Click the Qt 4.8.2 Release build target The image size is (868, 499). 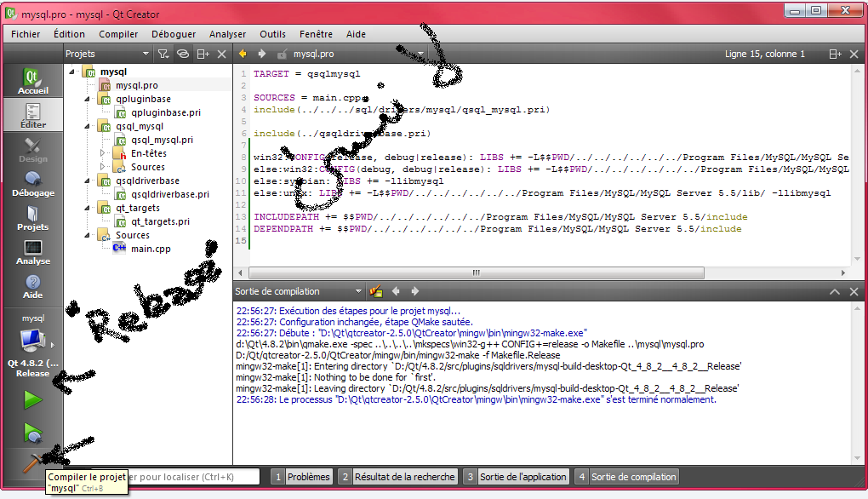(32, 369)
